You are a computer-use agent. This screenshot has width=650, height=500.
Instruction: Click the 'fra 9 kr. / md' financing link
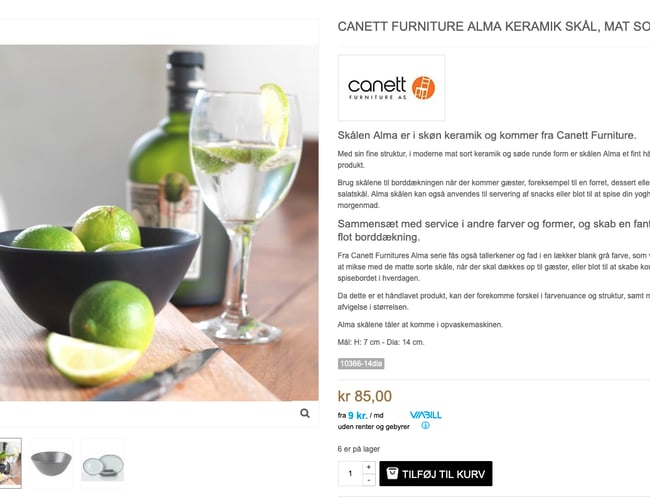(x=360, y=415)
